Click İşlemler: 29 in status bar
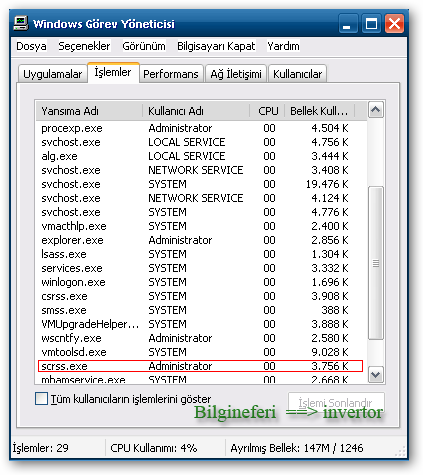Viewport: 423px width, 475px height. [41, 448]
